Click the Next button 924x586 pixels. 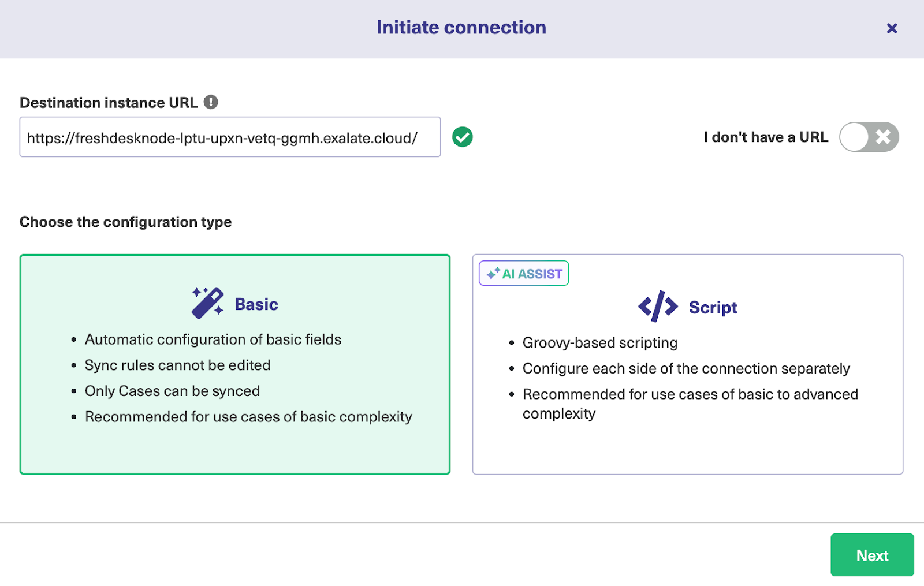coord(872,555)
